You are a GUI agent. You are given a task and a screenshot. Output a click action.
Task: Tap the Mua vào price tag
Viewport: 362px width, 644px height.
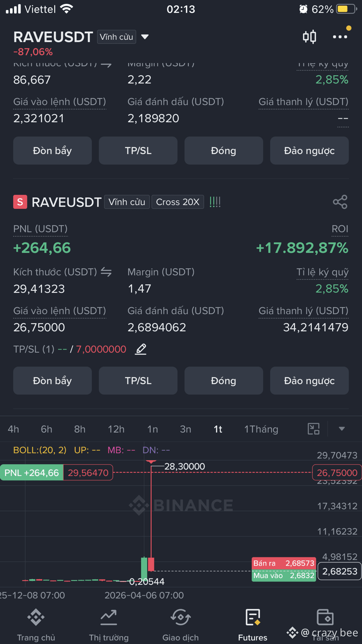(284, 575)
